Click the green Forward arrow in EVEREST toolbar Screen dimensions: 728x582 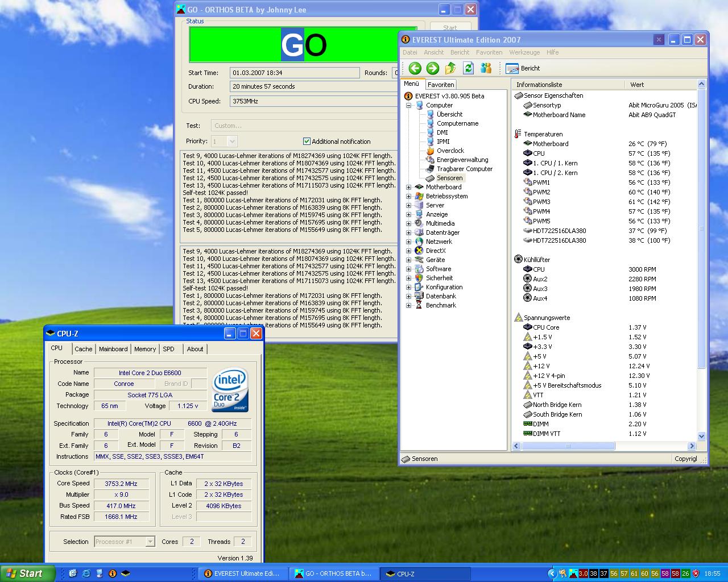pyautogui.click(x=433, y=68)
